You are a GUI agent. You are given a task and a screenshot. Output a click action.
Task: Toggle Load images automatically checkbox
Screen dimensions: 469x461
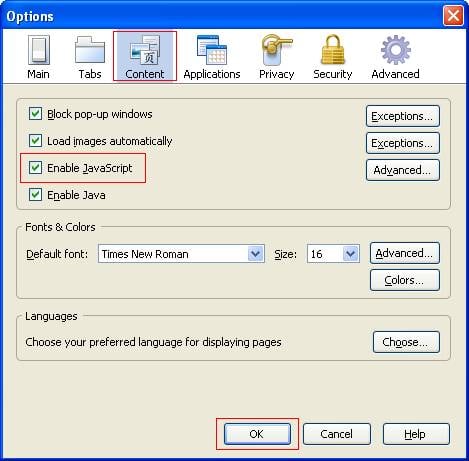(x=35, y=141)
